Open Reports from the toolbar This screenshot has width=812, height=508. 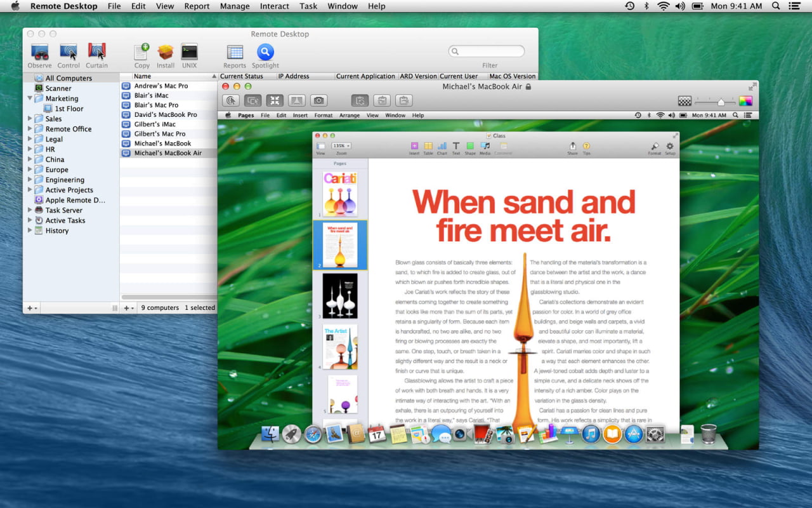[x=235, y=52]
